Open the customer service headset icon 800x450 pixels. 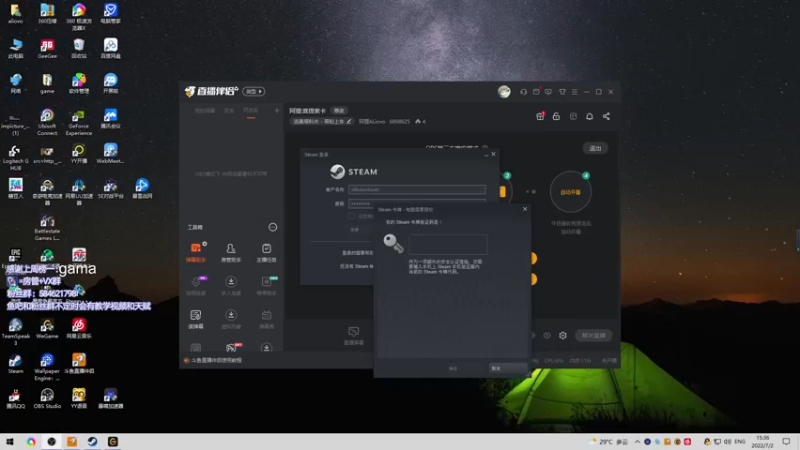pyautogui.click(x=523, y=92)
